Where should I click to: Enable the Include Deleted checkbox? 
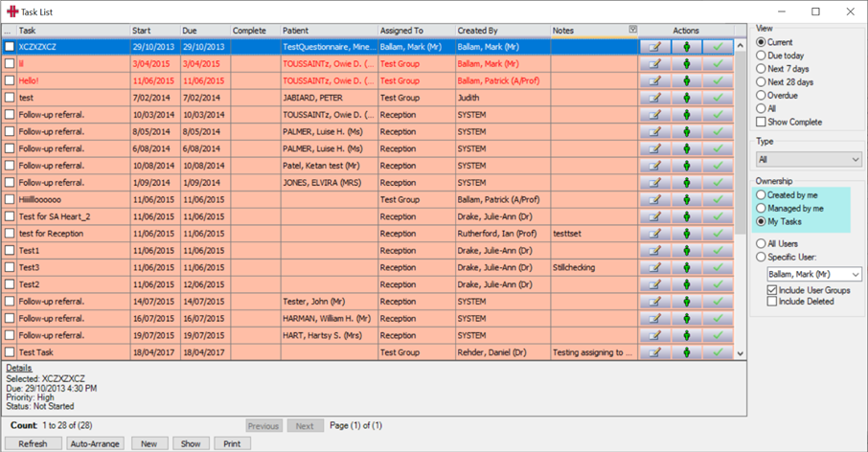[772, 302]
